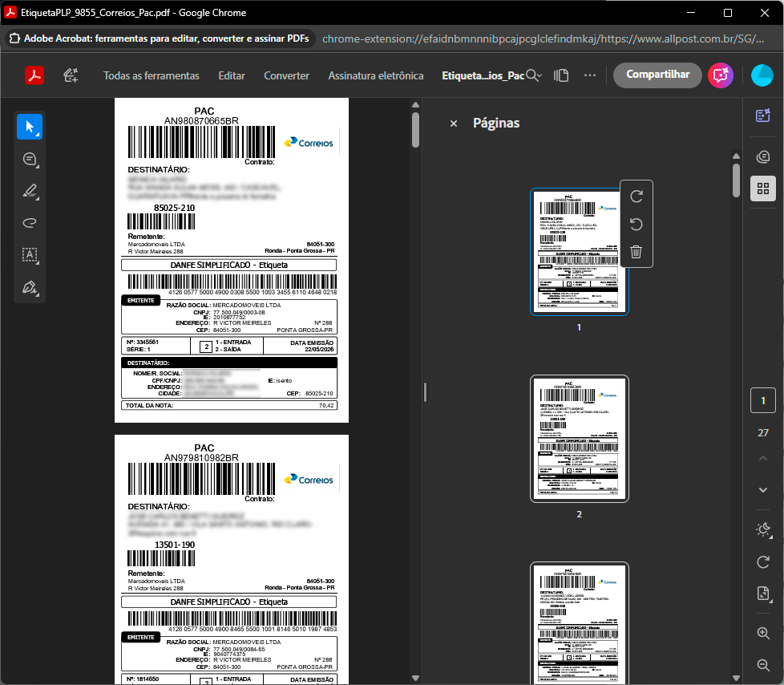Open the search magnifier dropdown

click(534, 75)
